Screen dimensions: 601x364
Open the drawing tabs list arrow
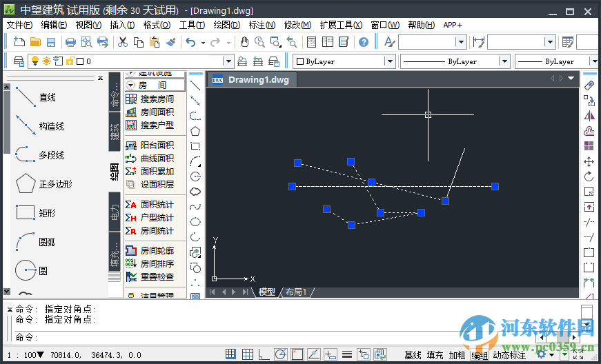pyautogui.click(x=571, y=78)
